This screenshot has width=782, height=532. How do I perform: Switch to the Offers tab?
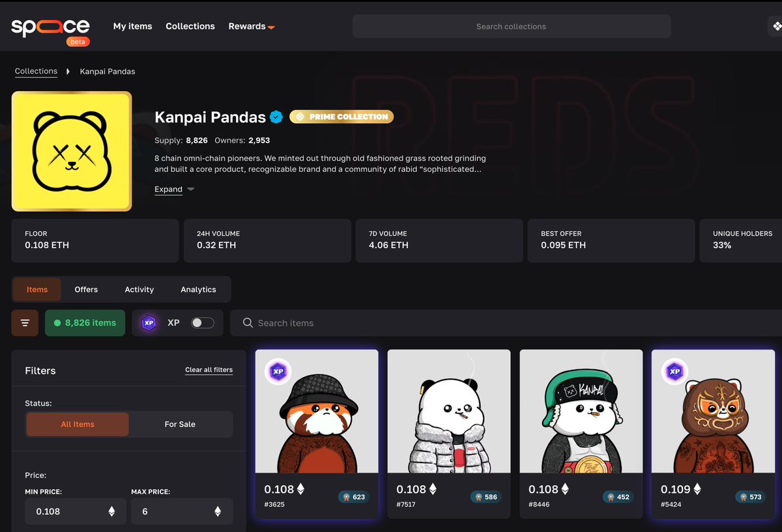pos(86,289)
